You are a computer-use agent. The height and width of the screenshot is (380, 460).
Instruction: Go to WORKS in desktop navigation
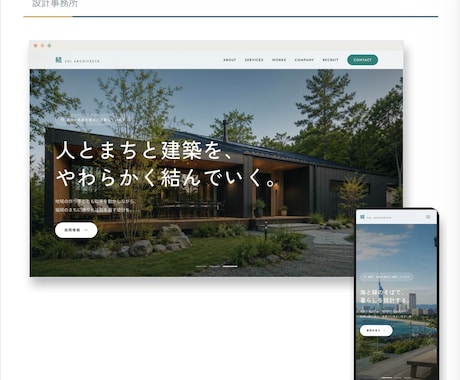[279, 60]
